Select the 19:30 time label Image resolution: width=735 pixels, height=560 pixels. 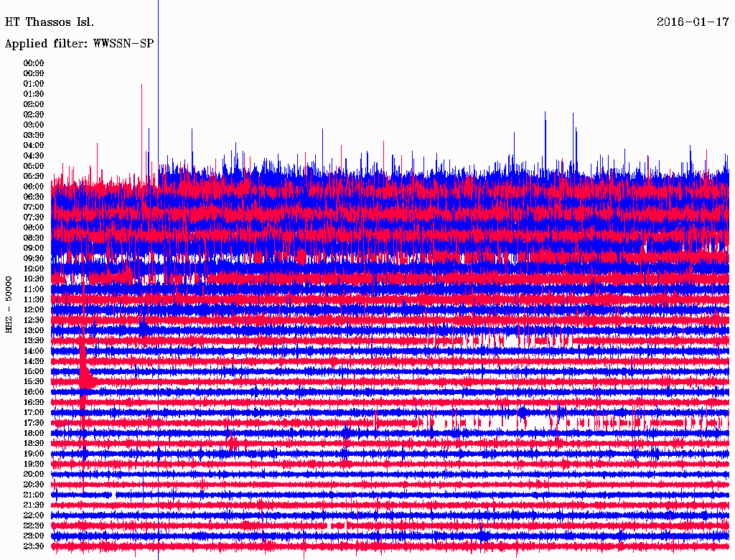34,465
